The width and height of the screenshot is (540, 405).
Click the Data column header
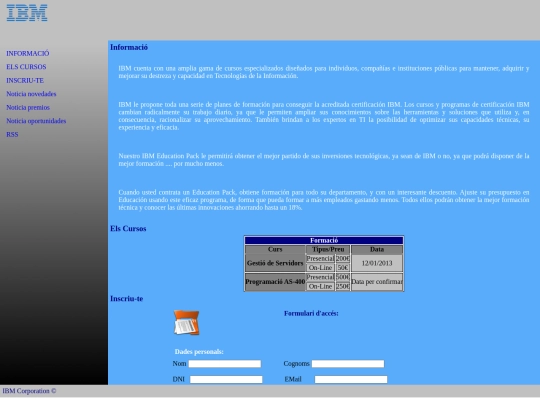click(x=377, y=249)
